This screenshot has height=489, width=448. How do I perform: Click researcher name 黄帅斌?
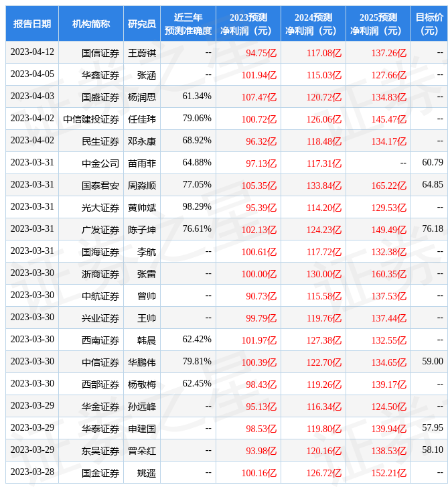click(142, 207)
